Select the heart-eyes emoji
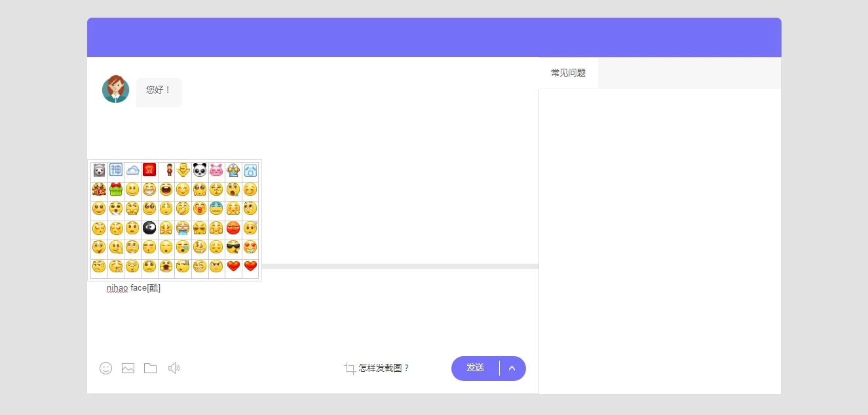The image size is (868, 415). [x=250, y=247]
